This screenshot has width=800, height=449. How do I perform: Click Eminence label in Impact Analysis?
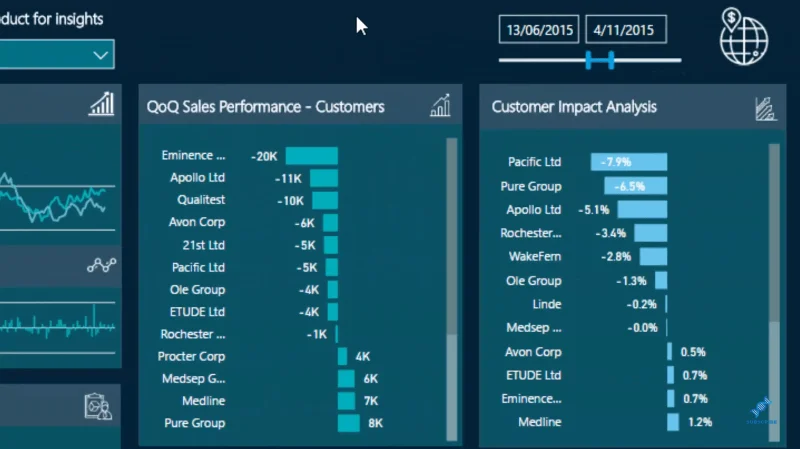pos(531,398)
